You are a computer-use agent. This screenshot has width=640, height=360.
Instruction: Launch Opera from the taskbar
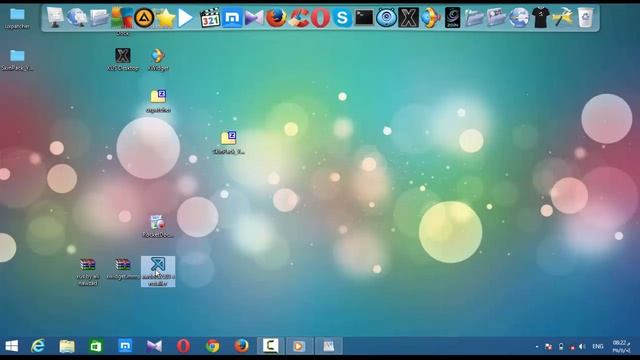click(x=183, y=346)
